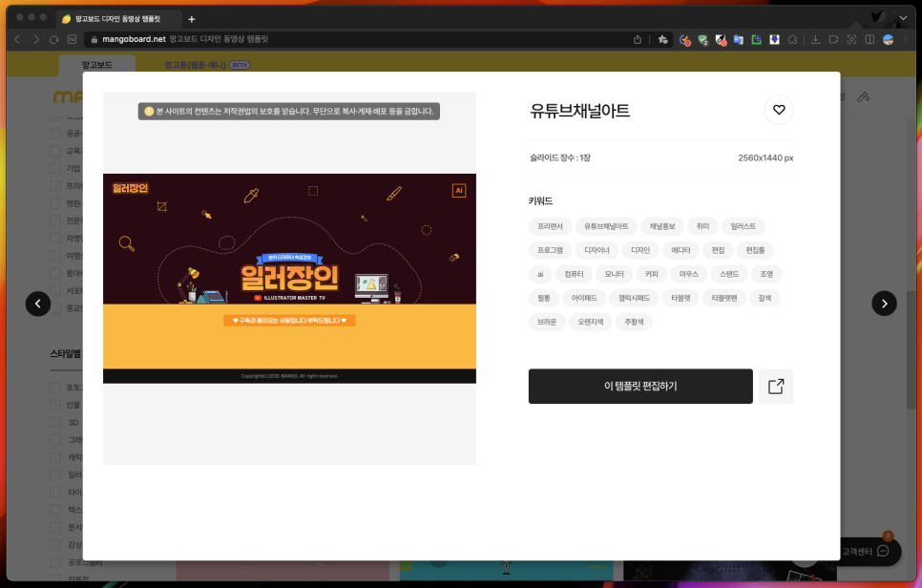Select the 스탠드 keyword tag
Viewport: 922px width, 588px height.
click(729, 274)
